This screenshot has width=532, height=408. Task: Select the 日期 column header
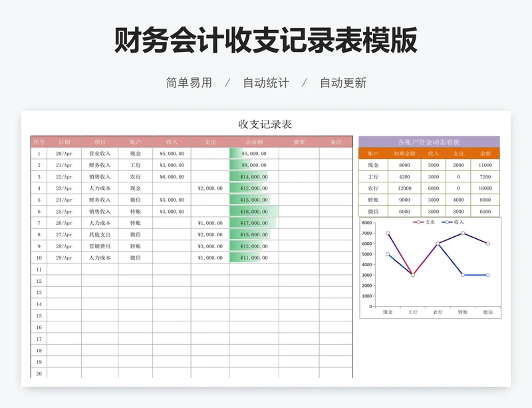pyautogui.click(x=64, y=142)
